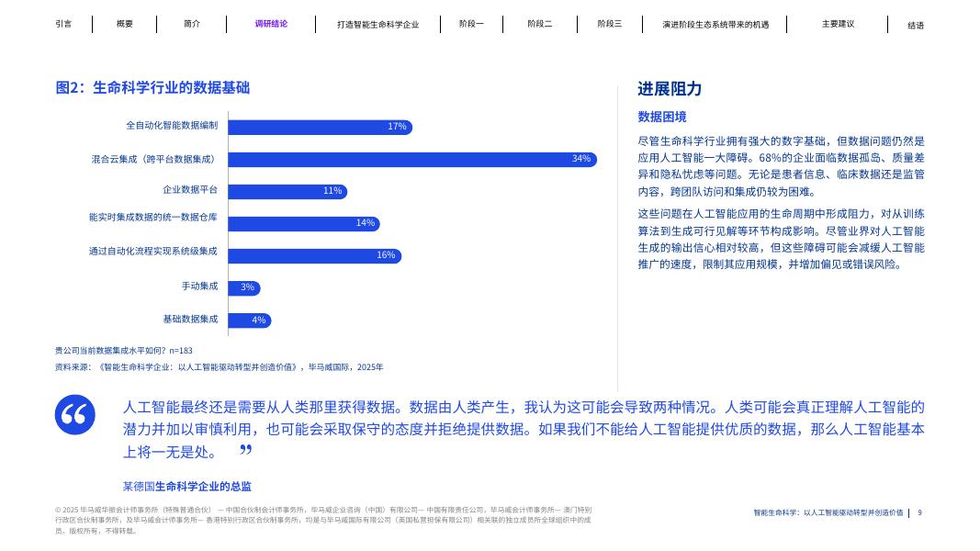Click the page number 9 in footer

tap(920, 513)
